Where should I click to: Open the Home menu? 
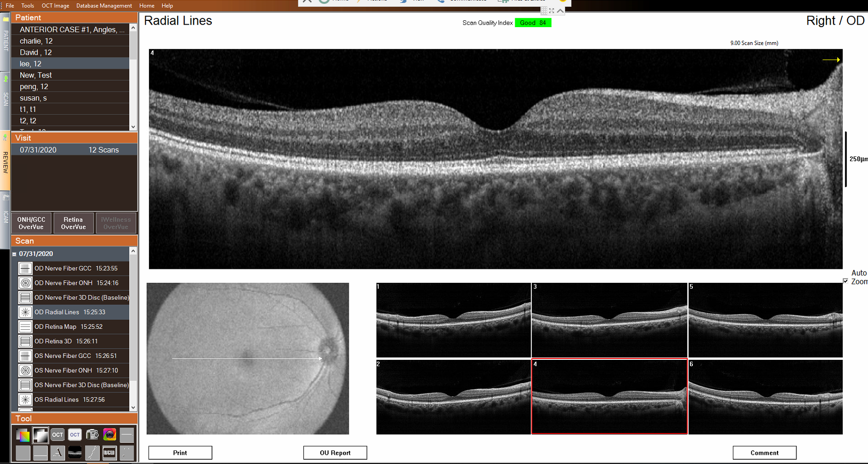(x=147, y=6)
